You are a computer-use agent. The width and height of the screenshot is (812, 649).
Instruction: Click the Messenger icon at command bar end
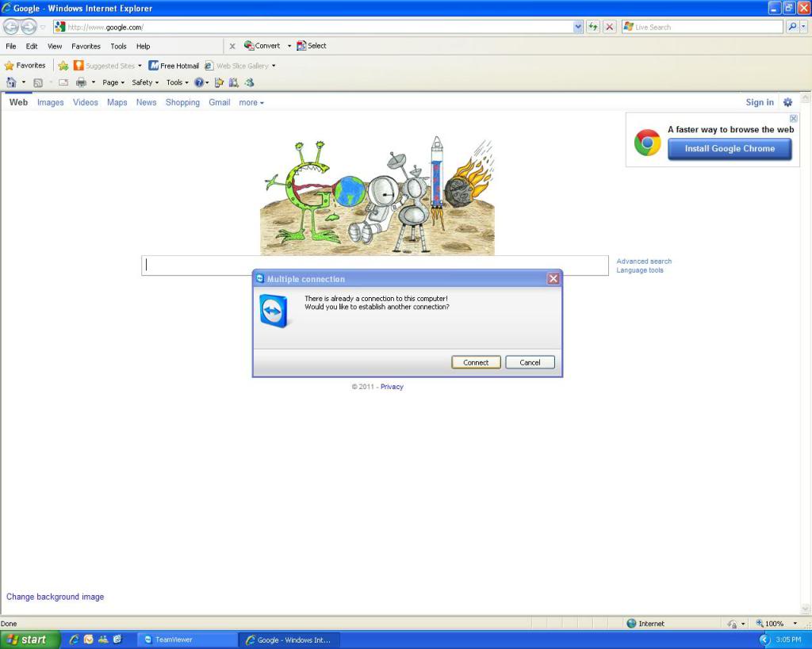tap(250, 82)
